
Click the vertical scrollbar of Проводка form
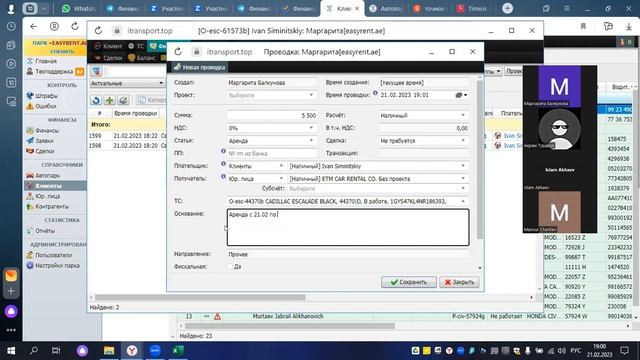[480, 159]
